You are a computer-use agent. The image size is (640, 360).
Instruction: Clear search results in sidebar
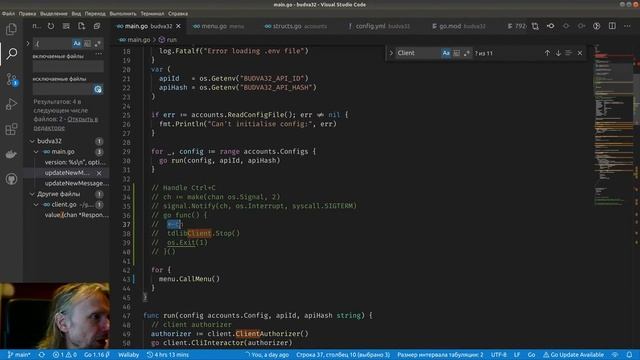(x=66, y=26)
